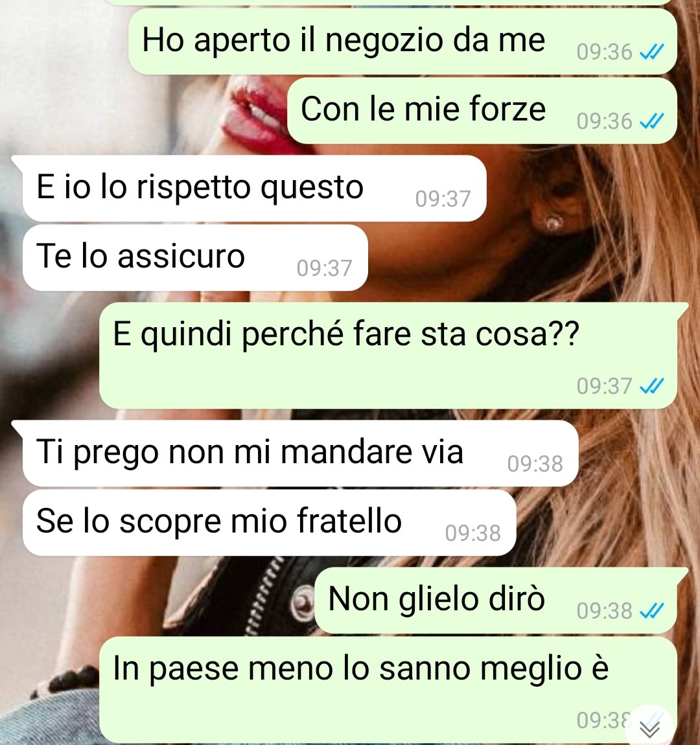Select the message 'Ti prego non mi mandare via'
700x745 pixels.
(x=300, y=453)
